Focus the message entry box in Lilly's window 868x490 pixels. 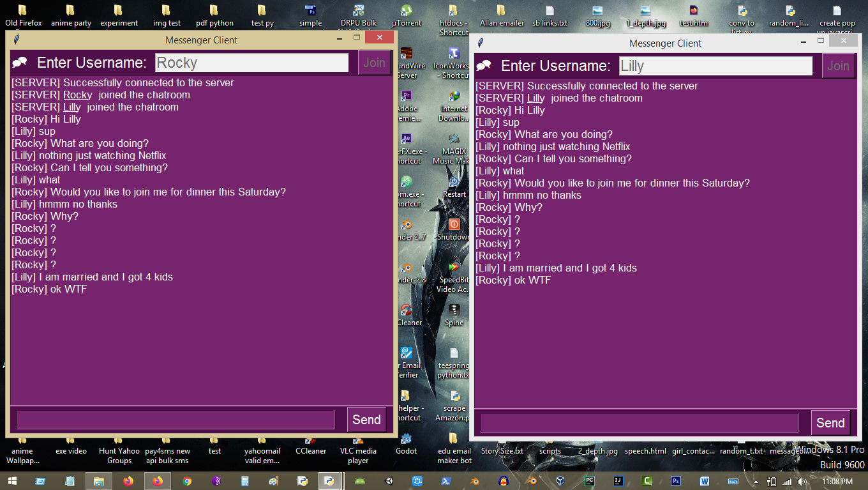[x=640, y=423]
